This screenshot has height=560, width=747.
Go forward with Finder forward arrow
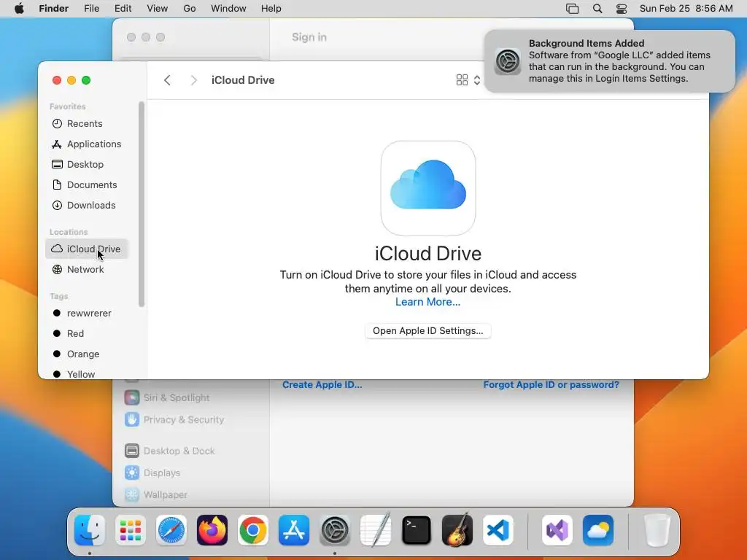pos(193,80)
